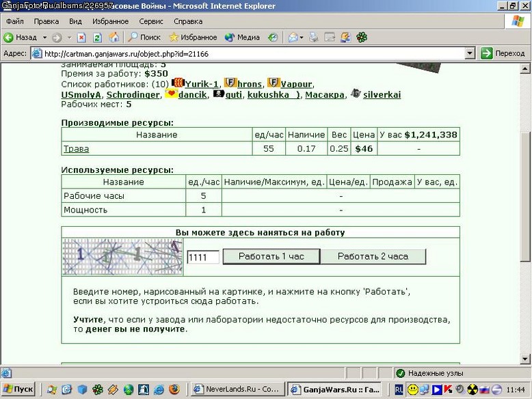Click the captcha number input field

coord(203,257)
